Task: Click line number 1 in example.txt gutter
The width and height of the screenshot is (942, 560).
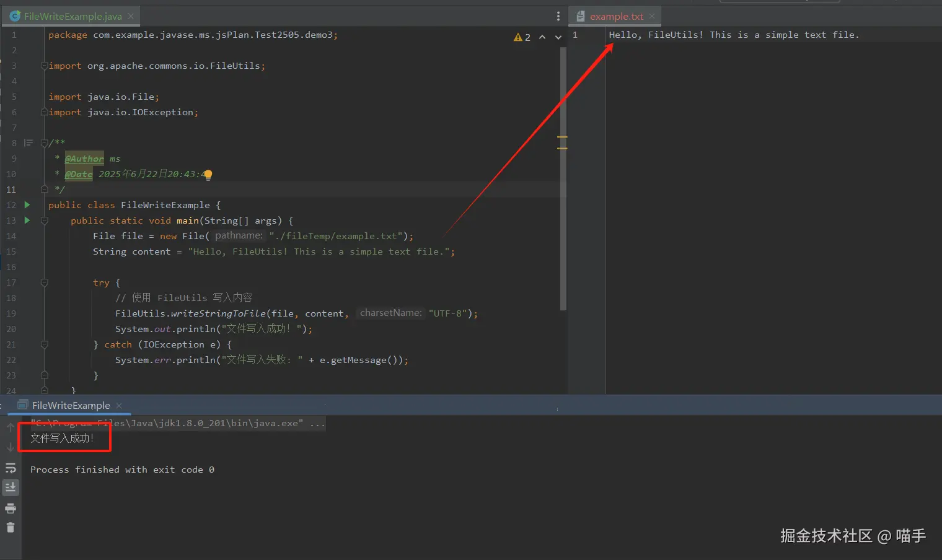Action: [575, 35]
